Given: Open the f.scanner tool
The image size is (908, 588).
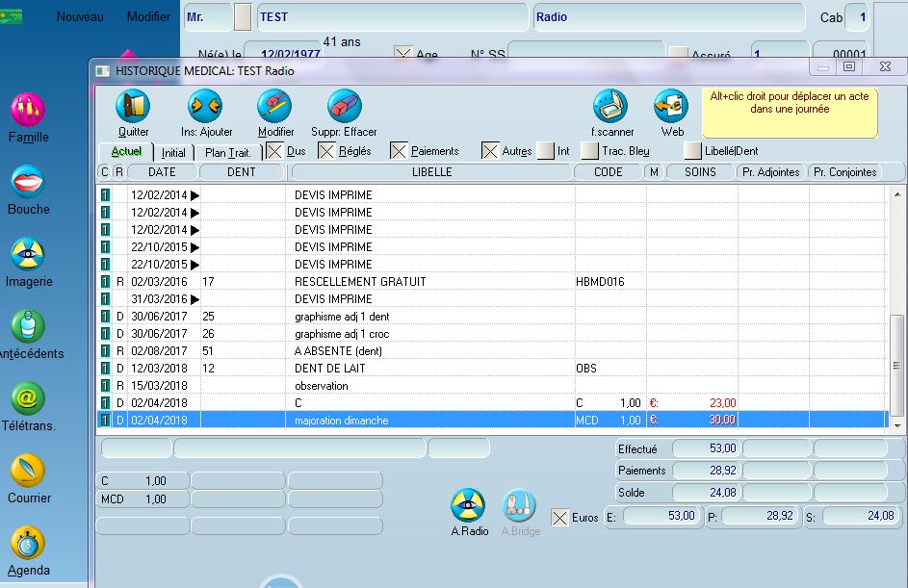Looking at the screenshot, I should click(x=610, y=106).
